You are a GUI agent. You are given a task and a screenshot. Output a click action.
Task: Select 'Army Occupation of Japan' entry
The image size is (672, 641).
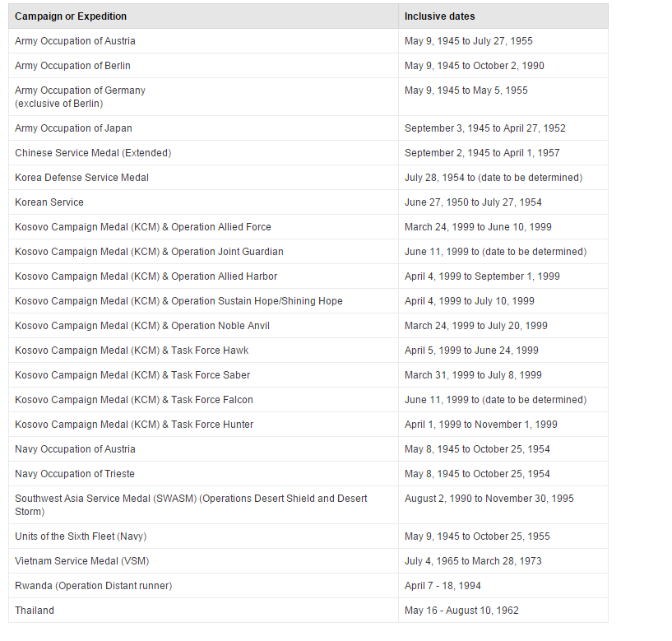73,128
